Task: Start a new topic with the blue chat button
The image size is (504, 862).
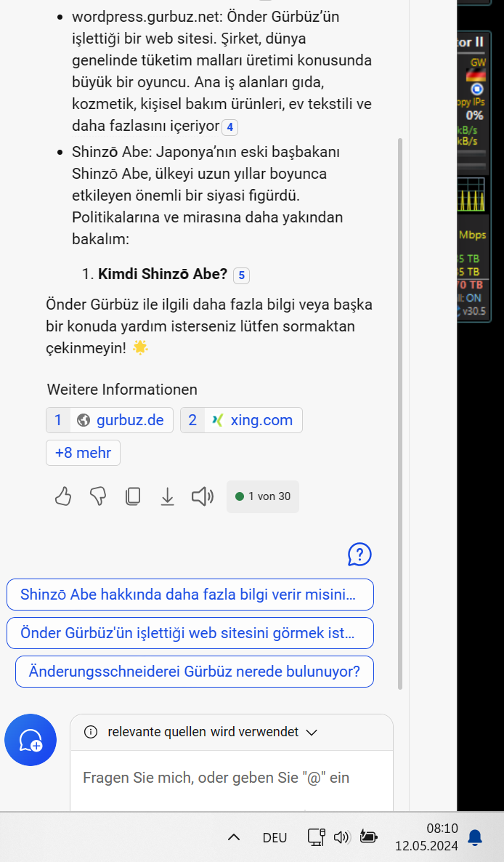Action: point(31,740)
